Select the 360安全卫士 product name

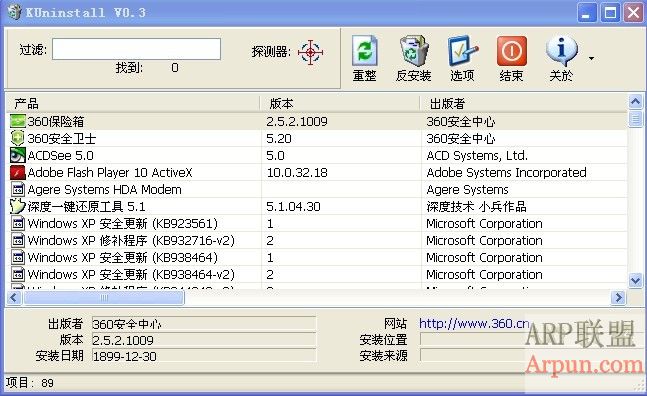[x=62, y=139]
